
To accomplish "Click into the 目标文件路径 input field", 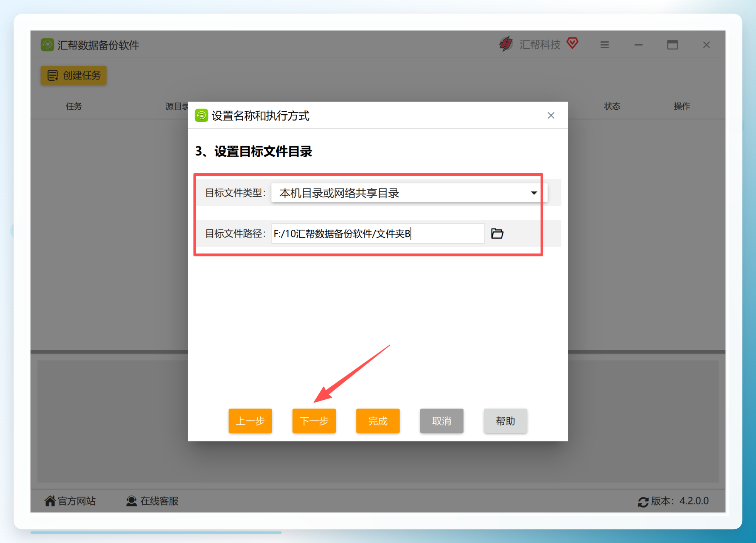I will [378, 234].
